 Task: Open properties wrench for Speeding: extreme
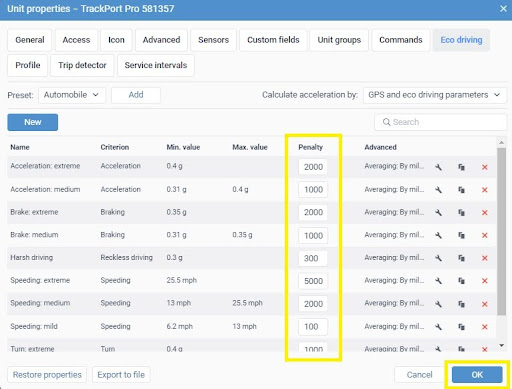(439, 281)
